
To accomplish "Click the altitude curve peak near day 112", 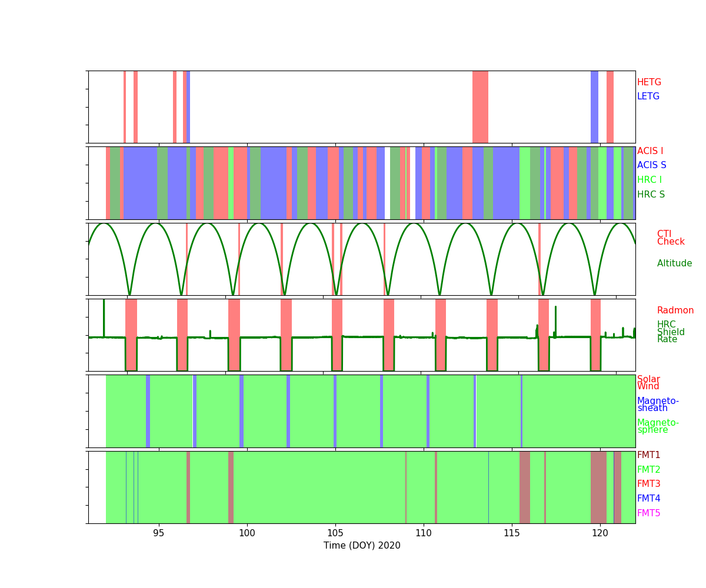I will pyautogui.click(x=465, y=223).
